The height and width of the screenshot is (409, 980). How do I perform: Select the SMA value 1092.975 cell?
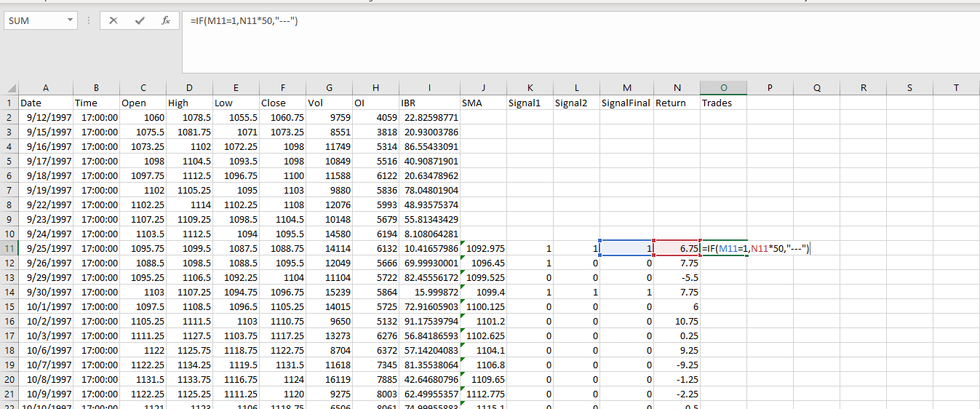point(483,248)
